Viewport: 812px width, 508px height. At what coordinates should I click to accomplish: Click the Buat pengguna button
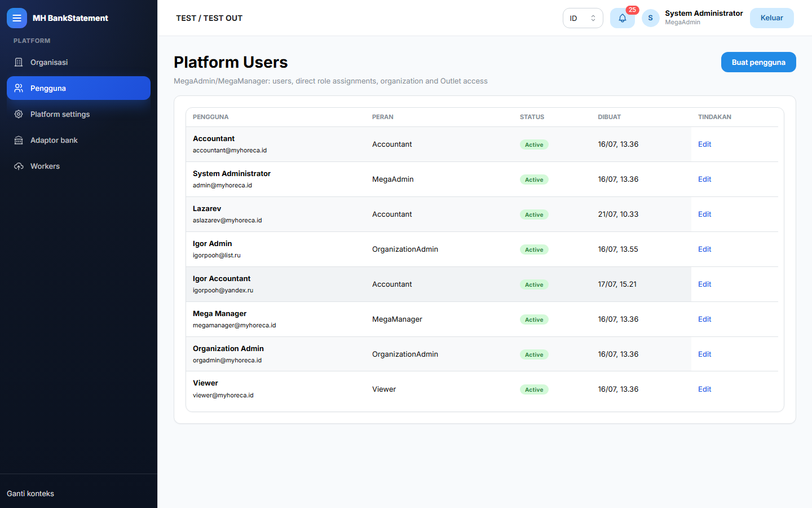click(758, 62)
